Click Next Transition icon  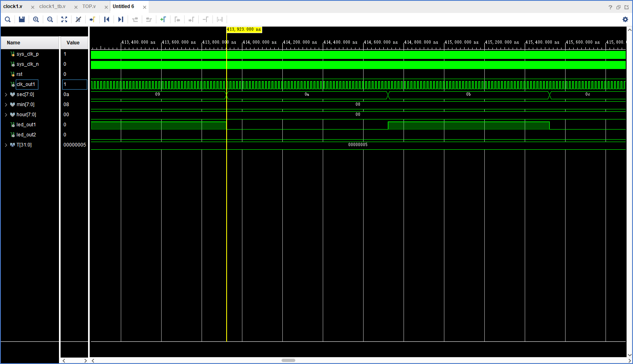pos(149,19)
